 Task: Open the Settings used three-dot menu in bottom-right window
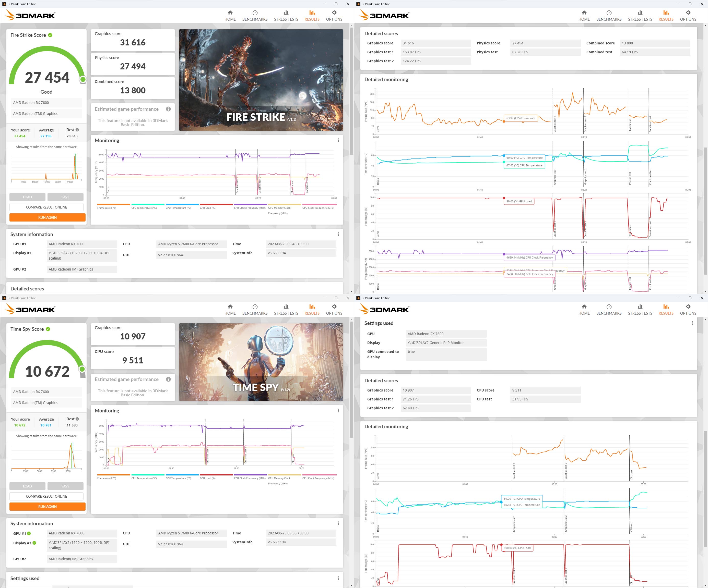point(692,323)
